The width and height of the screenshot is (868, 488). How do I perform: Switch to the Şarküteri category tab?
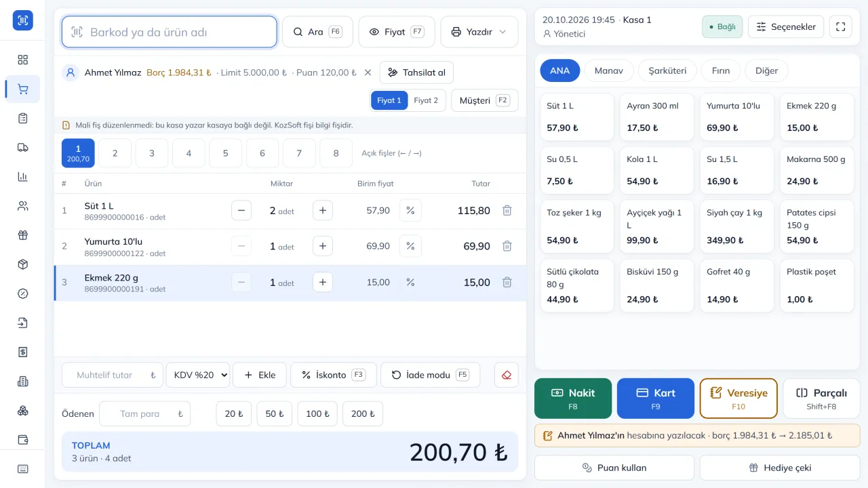[667, 70]
